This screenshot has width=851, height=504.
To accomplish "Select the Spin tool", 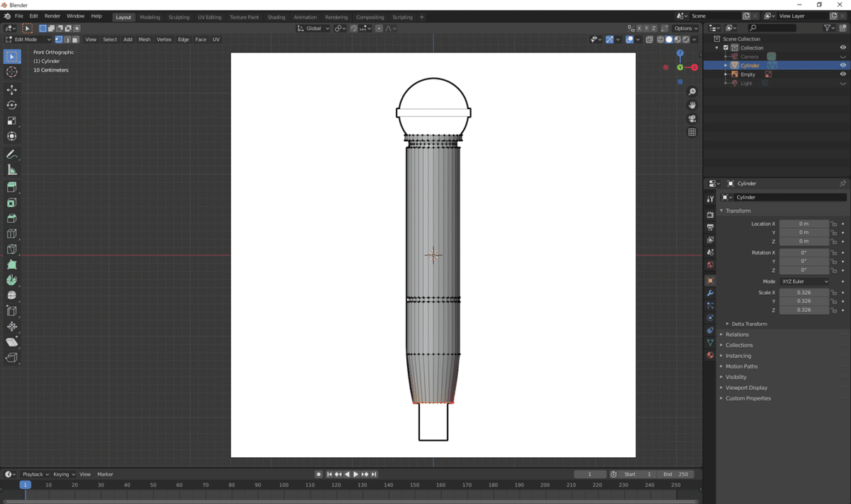I will pyautogui.click(x=11, y=280).
